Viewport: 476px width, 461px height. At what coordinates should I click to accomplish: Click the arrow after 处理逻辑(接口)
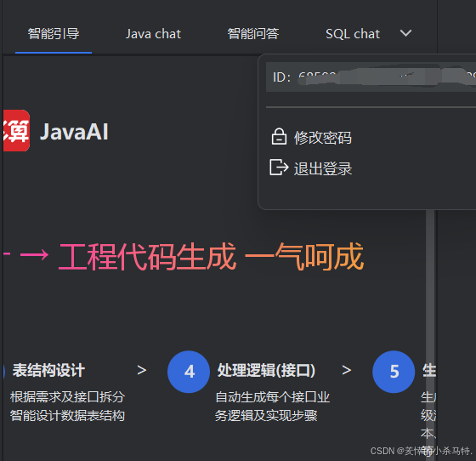click(347, 370)
